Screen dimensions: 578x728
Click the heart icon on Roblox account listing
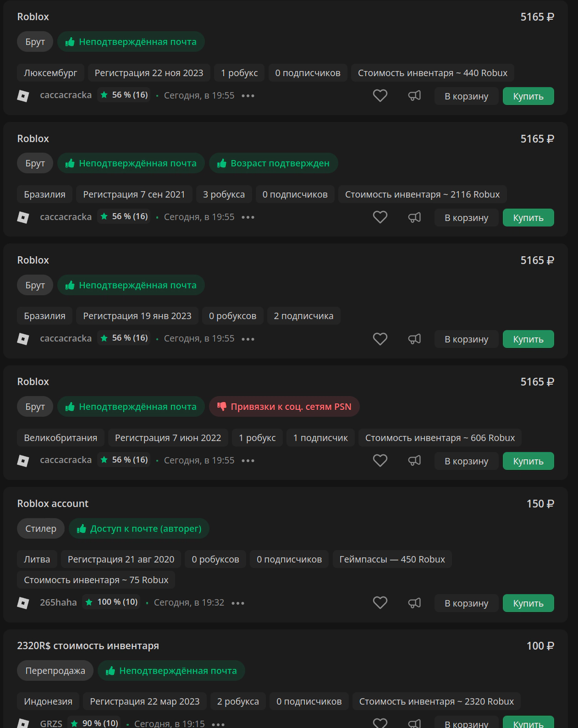pos(380,603)
